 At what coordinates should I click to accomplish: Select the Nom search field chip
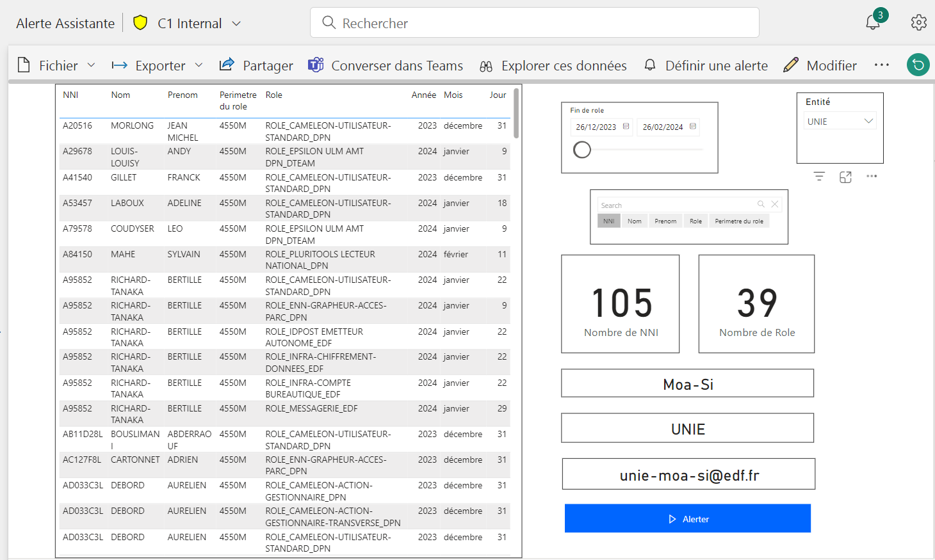[x=635, y=221]
